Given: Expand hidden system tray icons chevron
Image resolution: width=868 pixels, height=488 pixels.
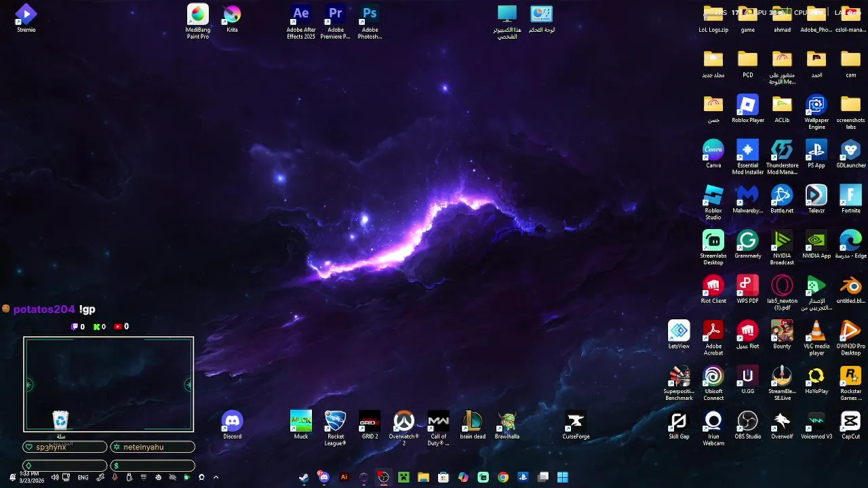Looking at the screenshot, I should 216,477.
